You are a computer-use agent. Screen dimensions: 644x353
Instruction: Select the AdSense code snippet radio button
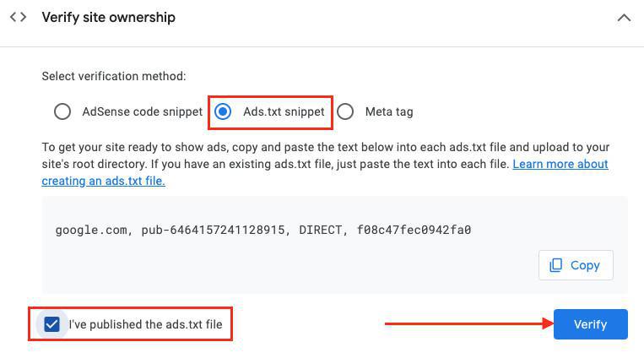point(62,111)
